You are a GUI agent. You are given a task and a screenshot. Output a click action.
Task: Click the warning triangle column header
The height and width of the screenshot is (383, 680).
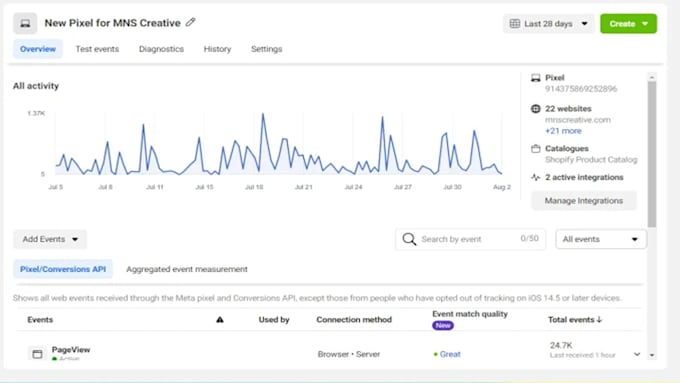pos(220,320)
